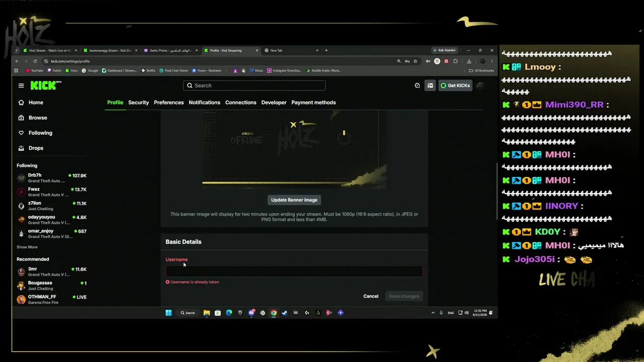Image resolution: width=644 pixels, height=362 pixels.
Task: Open Fwaz channel in Following list
Action: tap(51, 192)
